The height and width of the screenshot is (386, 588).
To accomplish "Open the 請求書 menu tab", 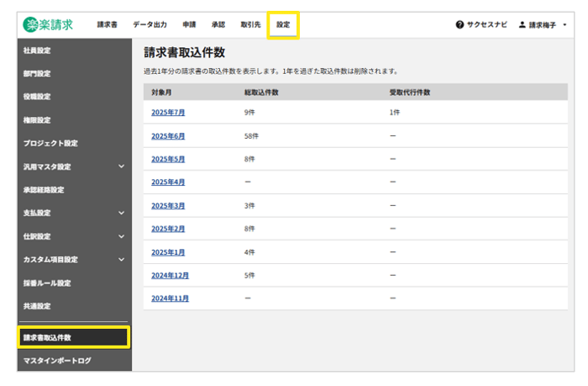I will (106, 25).
